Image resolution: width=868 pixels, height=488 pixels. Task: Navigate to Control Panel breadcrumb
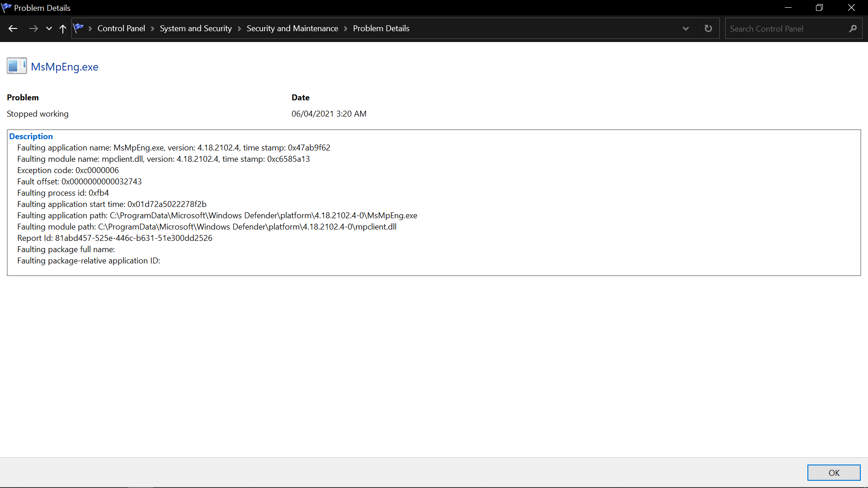click(x=121, y=28)
